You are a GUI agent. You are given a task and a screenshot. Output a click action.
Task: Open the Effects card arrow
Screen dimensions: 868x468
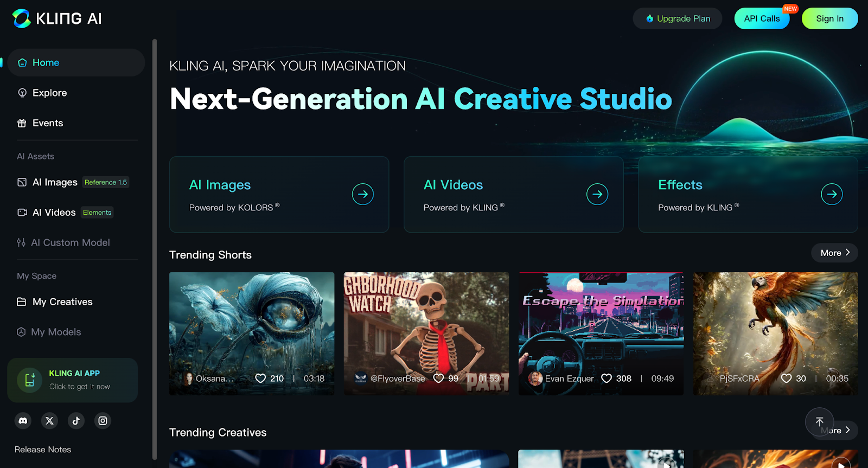832,194
